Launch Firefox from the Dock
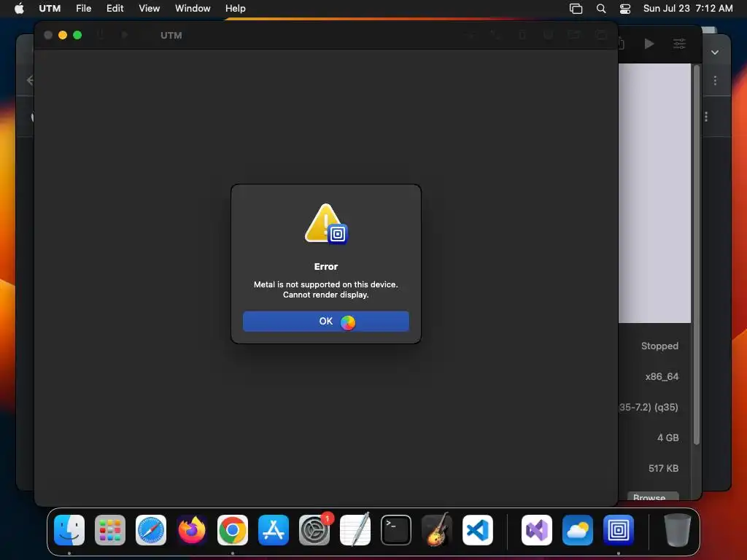 [192, 530]
